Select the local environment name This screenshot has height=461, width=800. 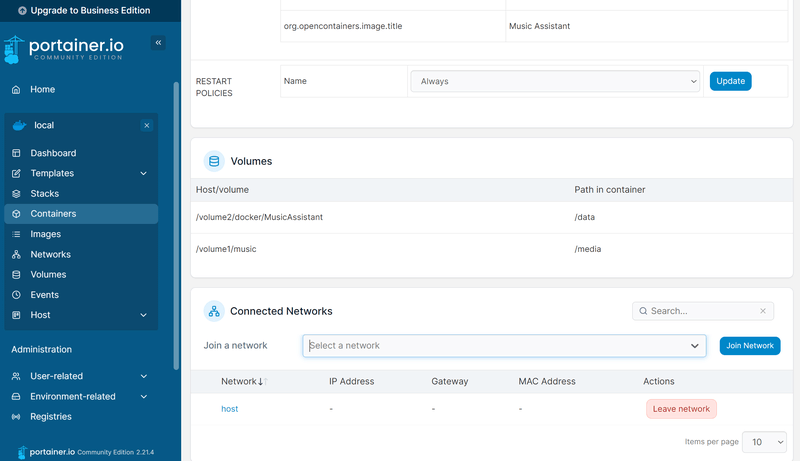(x=44, y=125)
